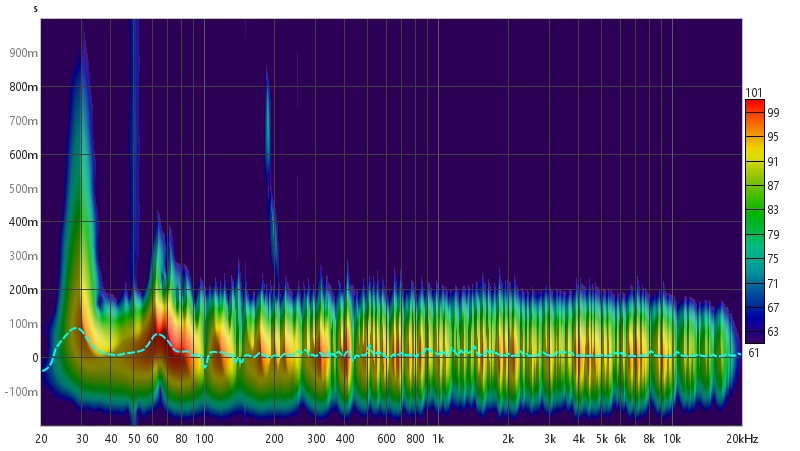Screen dimensions: 800x451
Task: Select the 91 level on color legend
Action: coord(772,161)
